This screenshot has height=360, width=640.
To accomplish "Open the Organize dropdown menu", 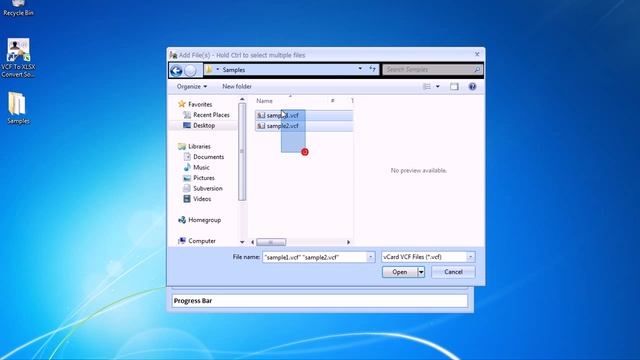I will point(191,87).
